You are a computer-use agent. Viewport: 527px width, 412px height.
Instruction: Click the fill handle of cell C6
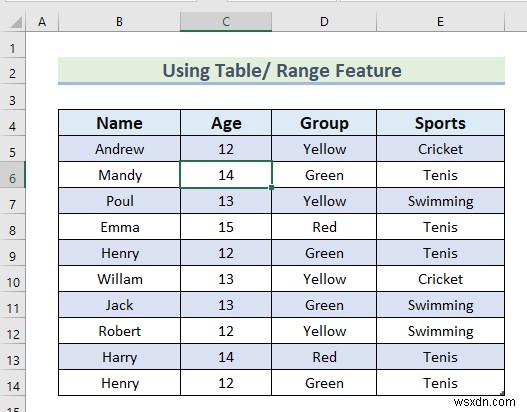click(272, 188)
